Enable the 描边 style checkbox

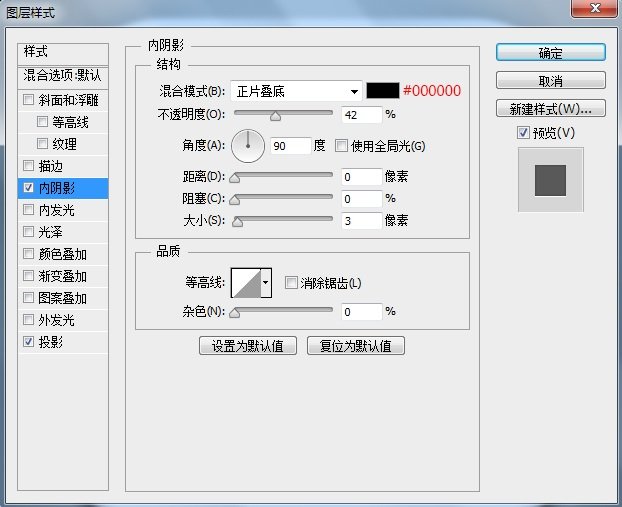[29, 165]
